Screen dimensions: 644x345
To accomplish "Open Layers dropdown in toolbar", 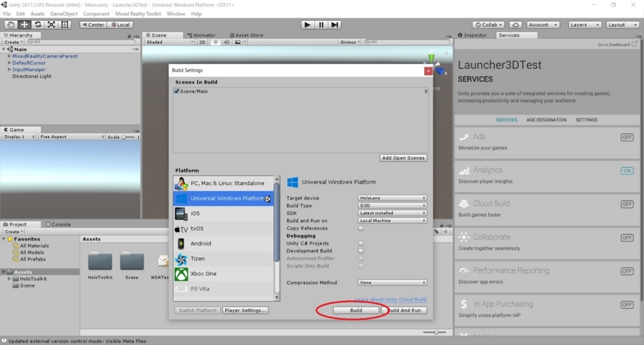I will (585, 25).
